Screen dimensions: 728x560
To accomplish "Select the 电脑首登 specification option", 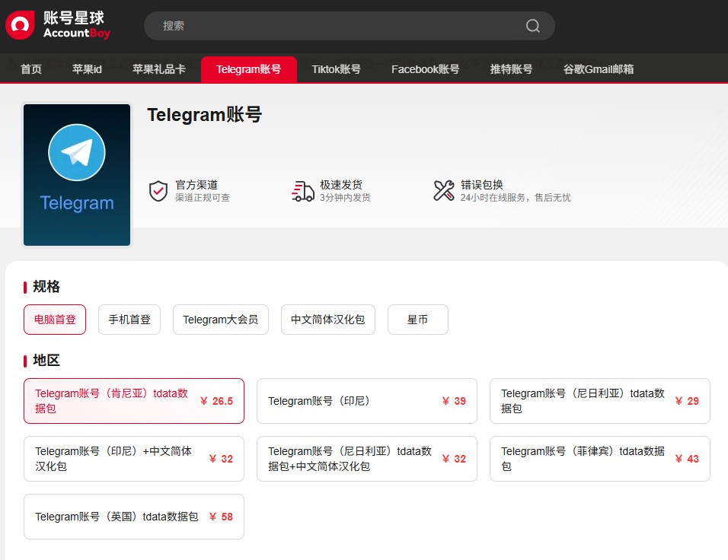I will (55, 320).
